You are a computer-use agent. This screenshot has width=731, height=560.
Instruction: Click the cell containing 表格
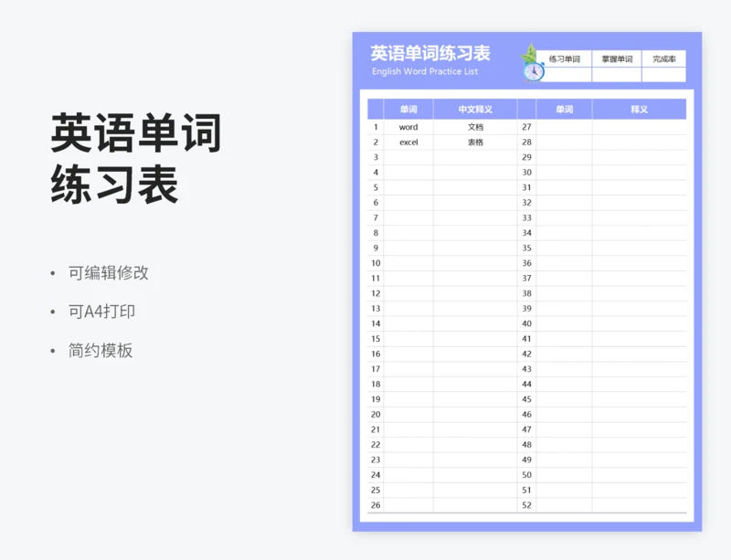(x=475, y=143)
